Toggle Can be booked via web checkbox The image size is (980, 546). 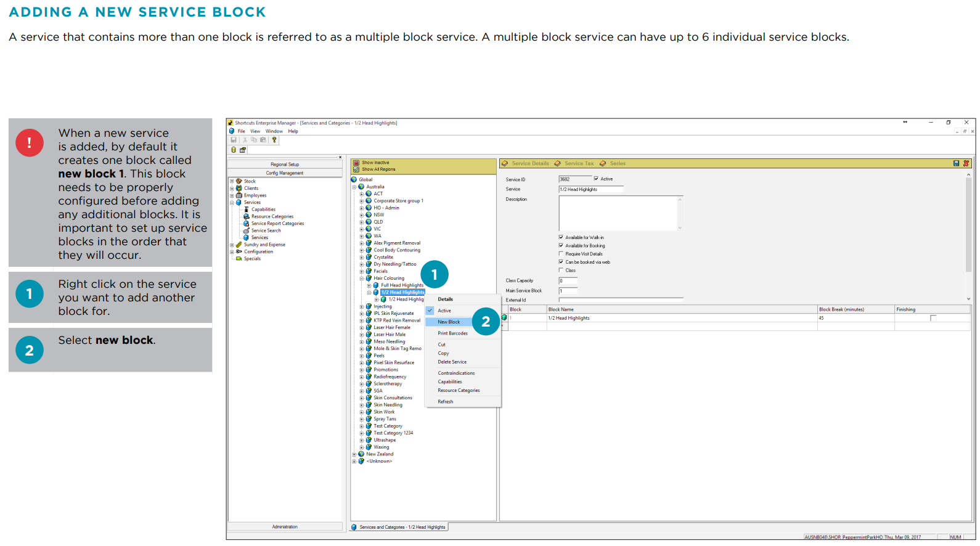[x=561, y=262]
